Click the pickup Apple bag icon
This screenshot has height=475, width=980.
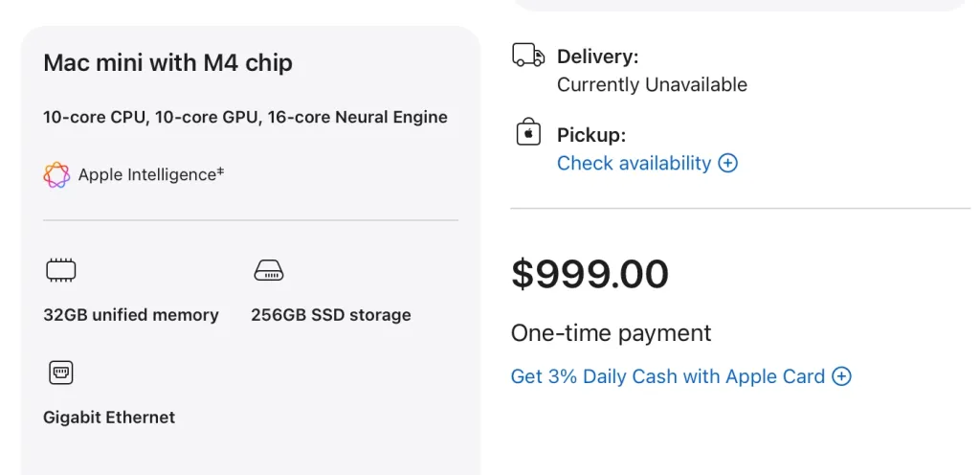[x=528, y=133]
